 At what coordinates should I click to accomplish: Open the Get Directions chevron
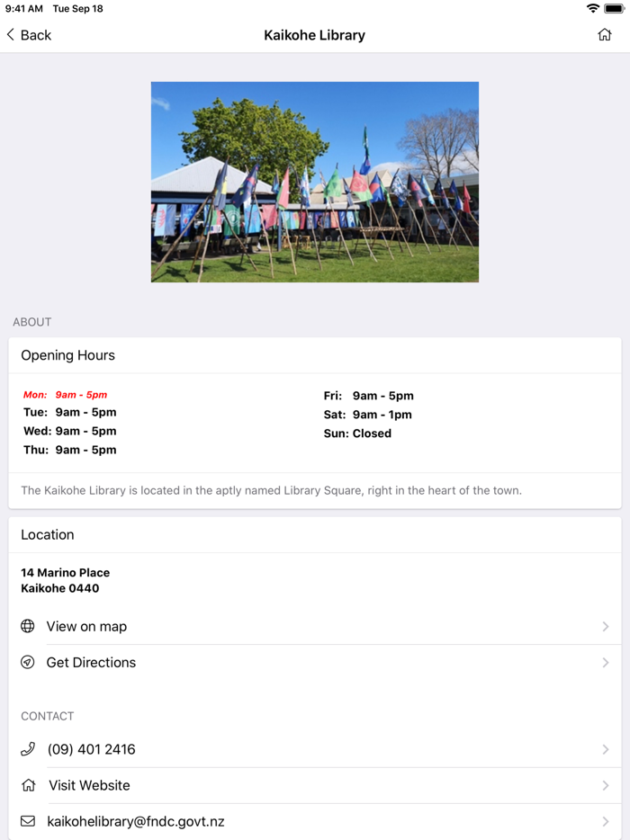click(606, 663)
